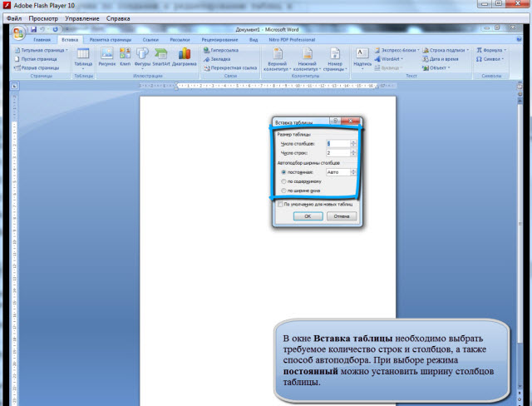Check По умолчанию для новых таблиц

315,205
